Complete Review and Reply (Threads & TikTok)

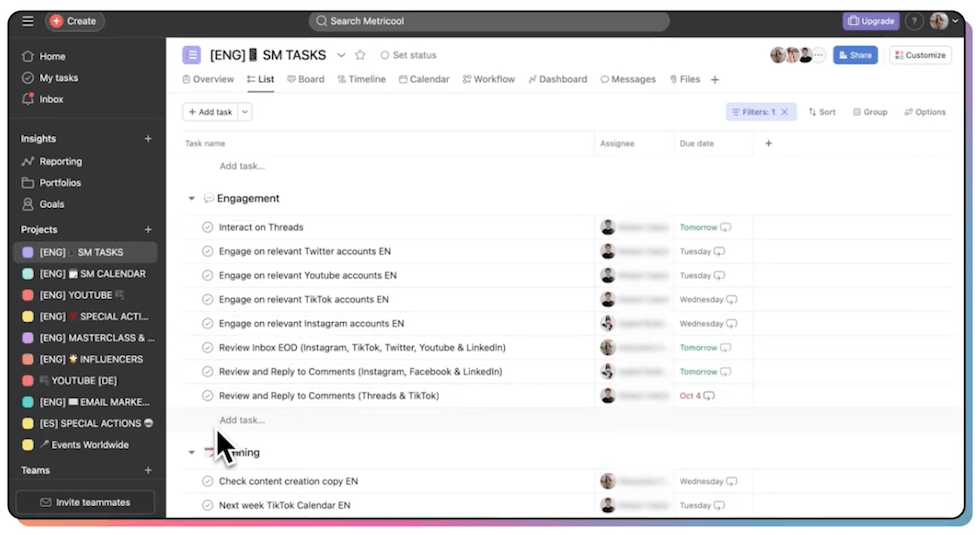208,396
